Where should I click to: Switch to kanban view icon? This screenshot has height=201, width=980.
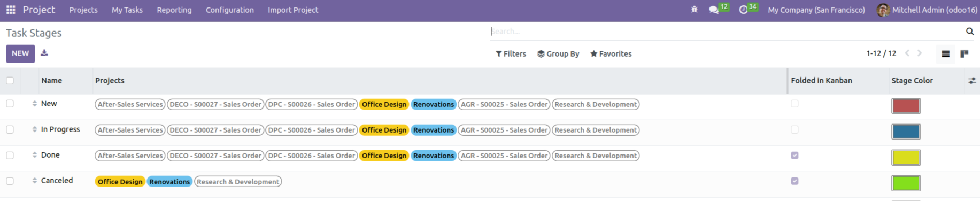click(x=964, y=53)
